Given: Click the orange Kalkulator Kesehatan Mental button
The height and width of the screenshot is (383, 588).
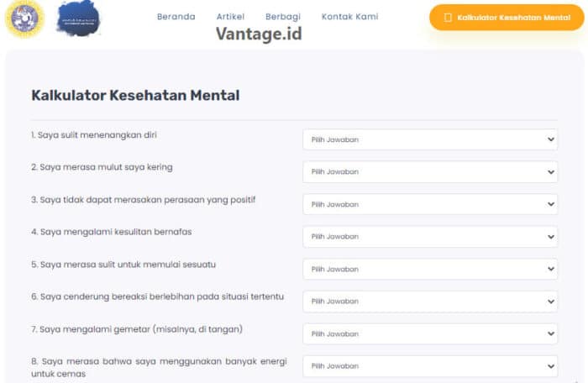Looking at the screenshot, I should 507,18.
